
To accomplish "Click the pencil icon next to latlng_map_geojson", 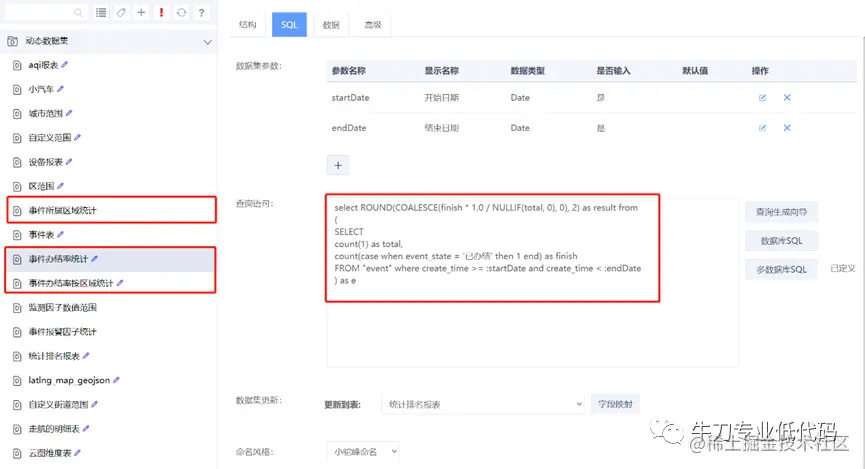I will pyautogui.click(x=116, y=380).
